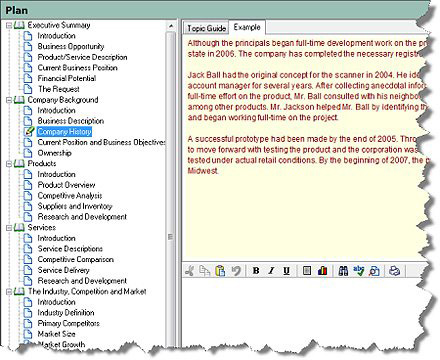Click the Company Background book icon
Screen dimensions: 440x360
[x=19, y=100]
